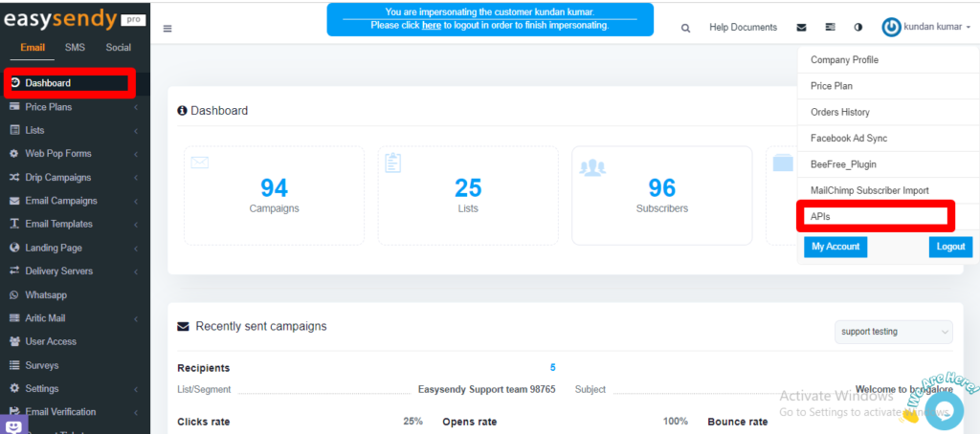
Task: Click the 'here' link to stop impersonating
Action: pyautogui.click(x=432, y=25)
